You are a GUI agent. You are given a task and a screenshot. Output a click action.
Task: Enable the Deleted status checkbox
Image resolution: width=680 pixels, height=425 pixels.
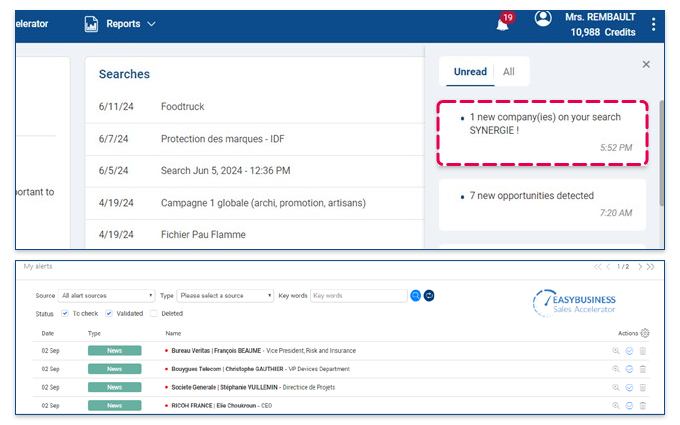click(153, 313)
